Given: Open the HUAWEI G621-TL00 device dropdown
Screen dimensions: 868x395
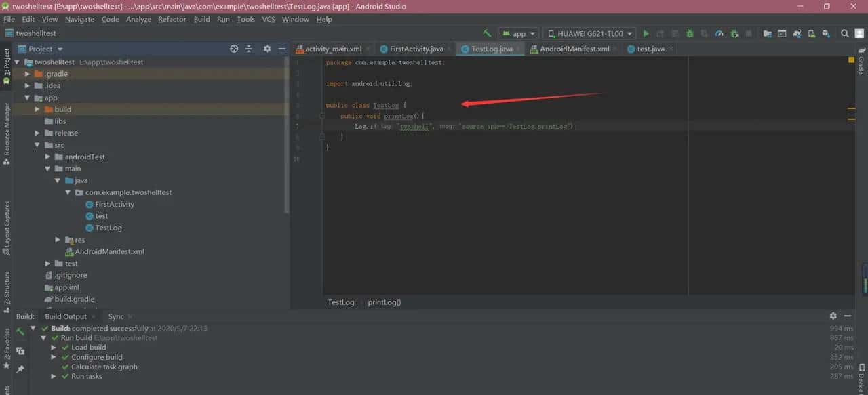Looking at the screenshot, I should click(x=590, y=33).
